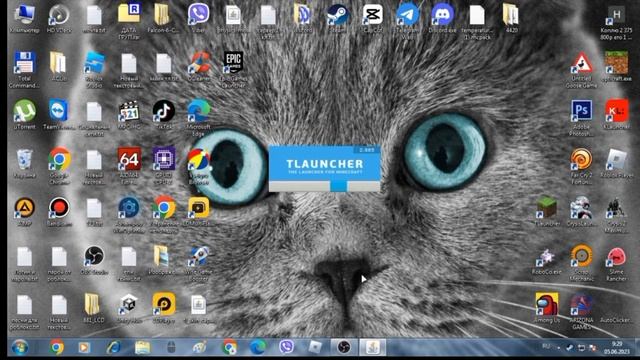Image resolution: width=640 pixels, height=360 pixels.
Task: Launch the Untitled Goose Game shortcut
Action: click(x=581, y=69)
